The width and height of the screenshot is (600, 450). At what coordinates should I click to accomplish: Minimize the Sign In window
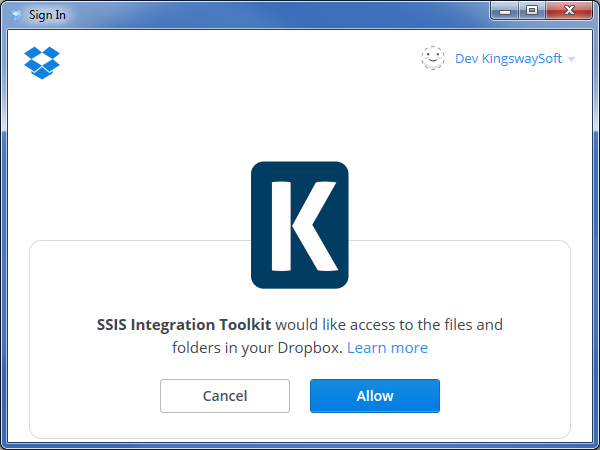click(505, 11)
